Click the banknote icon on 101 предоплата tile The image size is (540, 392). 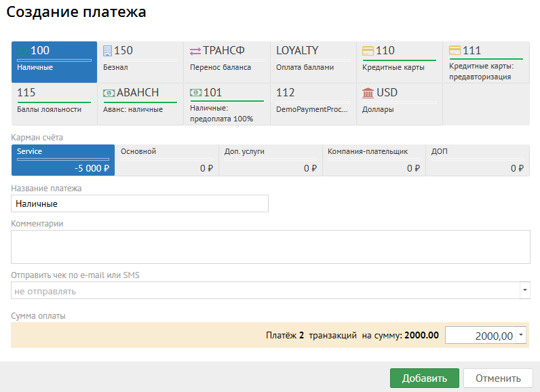(195, 93)
